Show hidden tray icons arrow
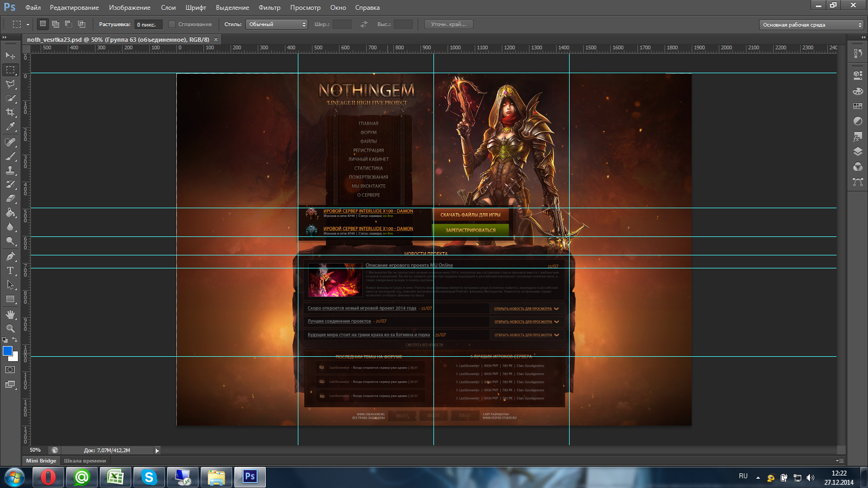The width and height of the screenshot is (868, 488). tap(758, 478)
